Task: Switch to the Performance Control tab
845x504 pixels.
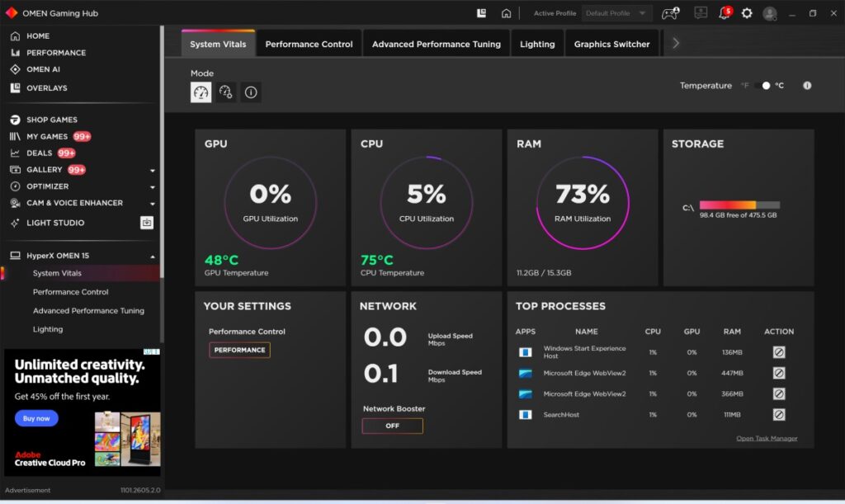Action: click(x=309, y=44)
